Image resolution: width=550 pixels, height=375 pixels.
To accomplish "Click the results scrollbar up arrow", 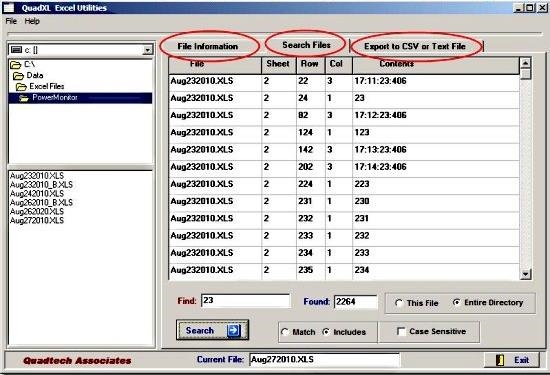I will point(525,63).
